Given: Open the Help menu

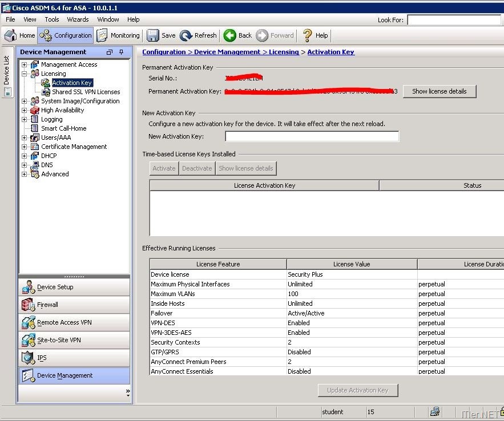Looking at the screenshot, I should tap(134, 19).
